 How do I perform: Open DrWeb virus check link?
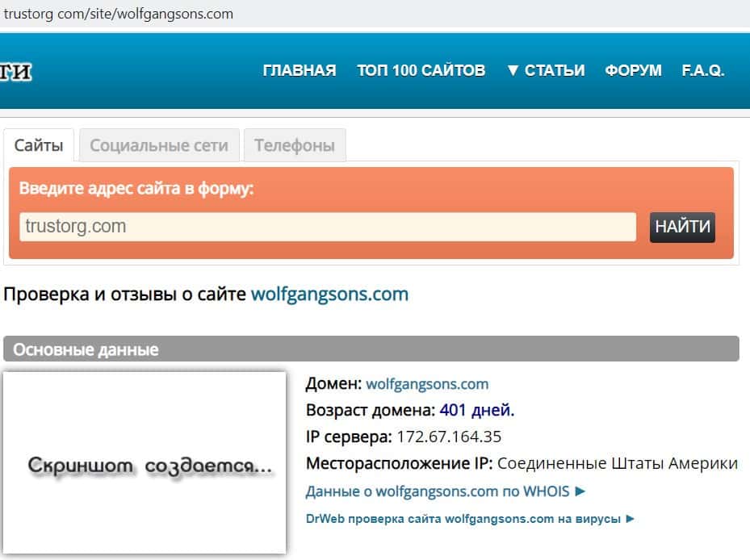[x=470, y=519]
